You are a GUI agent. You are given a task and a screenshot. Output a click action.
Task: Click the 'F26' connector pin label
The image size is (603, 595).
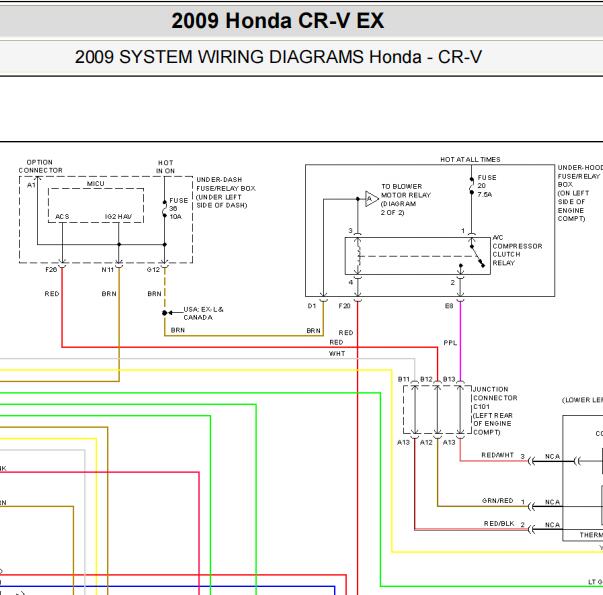pos(51,270)
